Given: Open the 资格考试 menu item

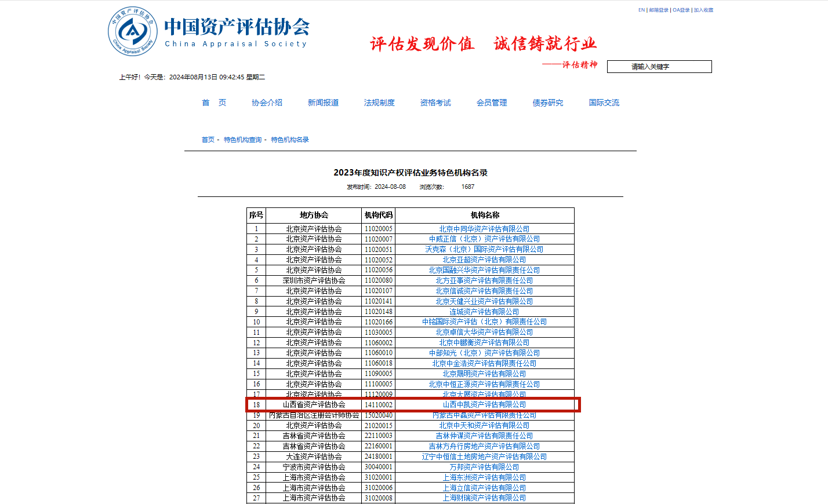Looking at the screenshot, I should pos(435,103).
